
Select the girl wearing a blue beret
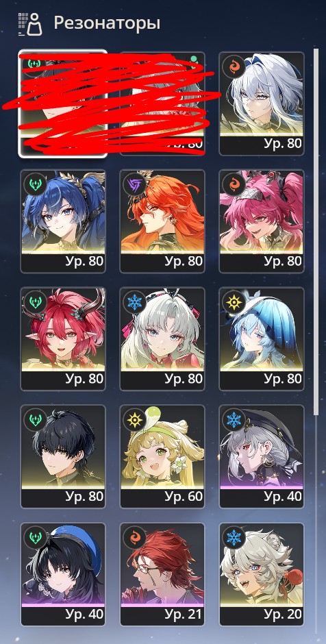63,573
